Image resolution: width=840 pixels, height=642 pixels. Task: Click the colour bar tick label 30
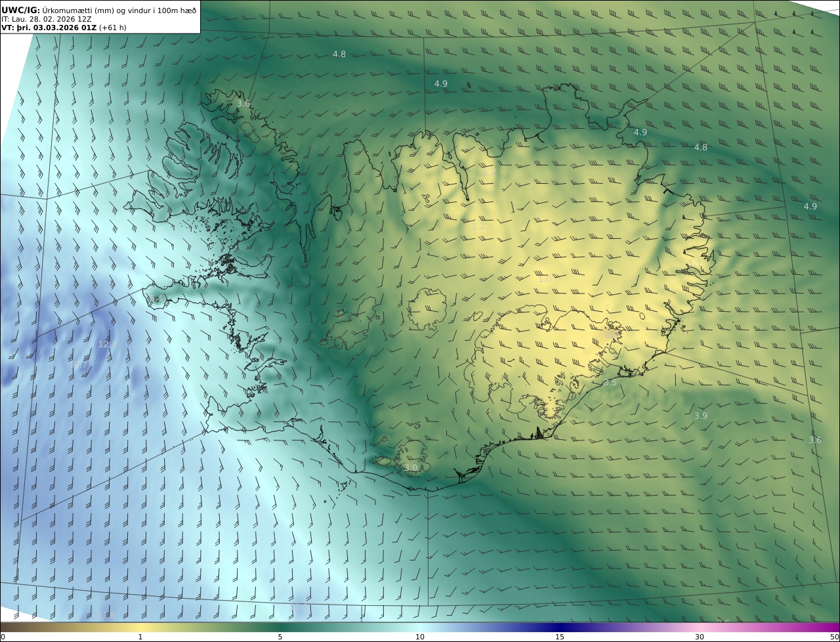coord(700,637)
